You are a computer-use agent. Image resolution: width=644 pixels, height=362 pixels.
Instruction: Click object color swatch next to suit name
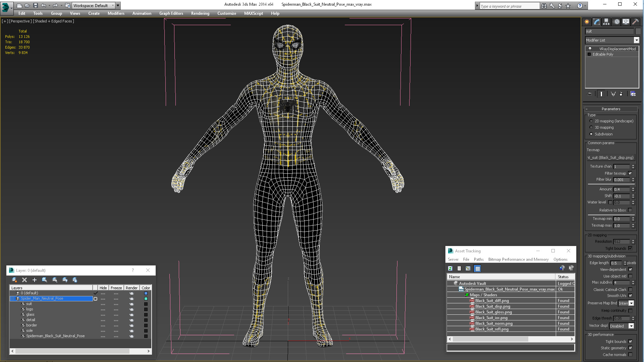638,31
